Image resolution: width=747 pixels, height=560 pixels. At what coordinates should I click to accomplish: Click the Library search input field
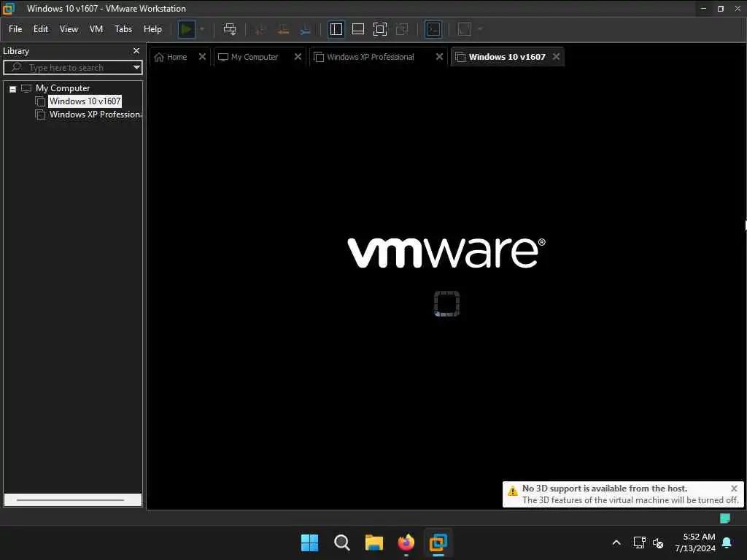(71, 68)
